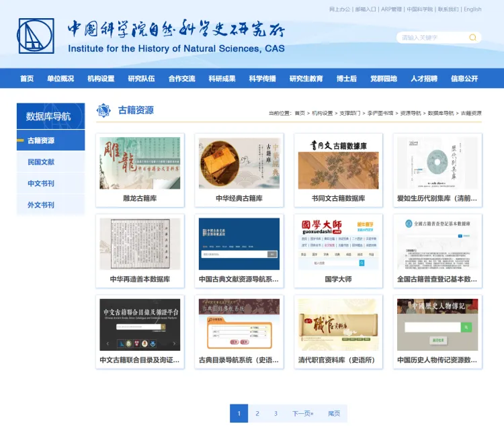The width and height of the screenshot is (504, 426).
Task: Open 中华经典古籍库 thumbnail image
Action: [239, 163]
